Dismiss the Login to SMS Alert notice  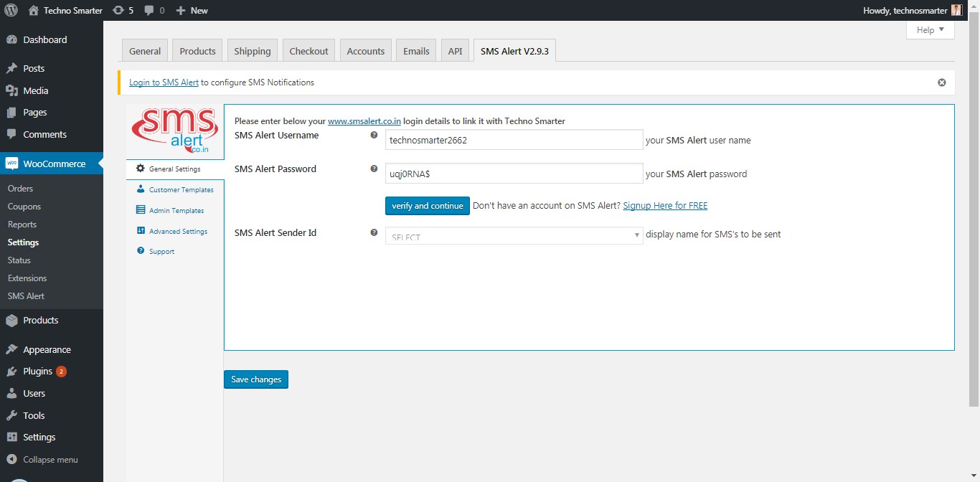942,82
